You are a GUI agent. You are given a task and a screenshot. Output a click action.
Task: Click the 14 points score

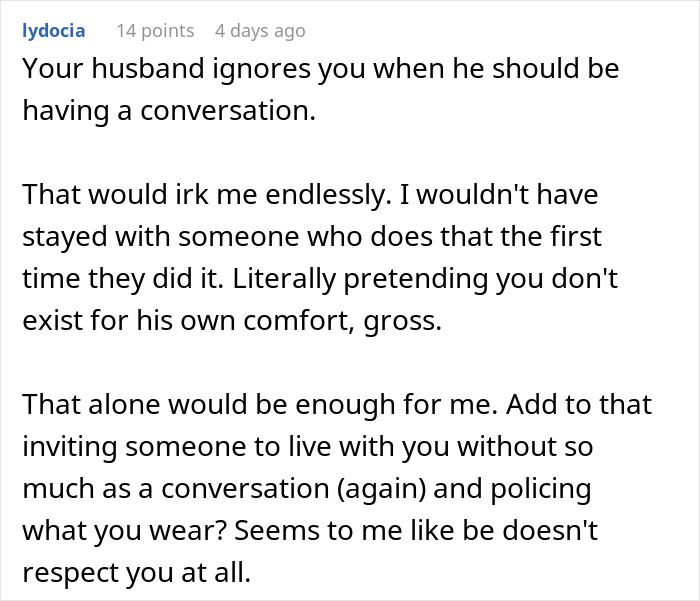[155, 31]
